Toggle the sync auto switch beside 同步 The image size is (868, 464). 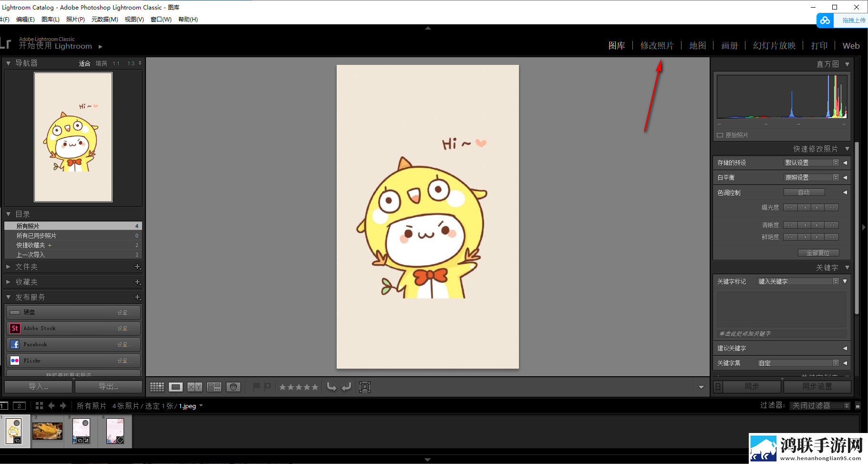click(x=718, y=387)
